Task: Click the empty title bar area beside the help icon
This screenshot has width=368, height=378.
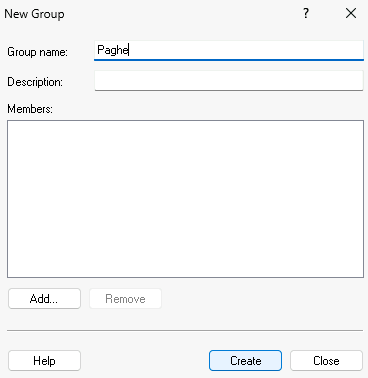Action: tap(183, 13)
